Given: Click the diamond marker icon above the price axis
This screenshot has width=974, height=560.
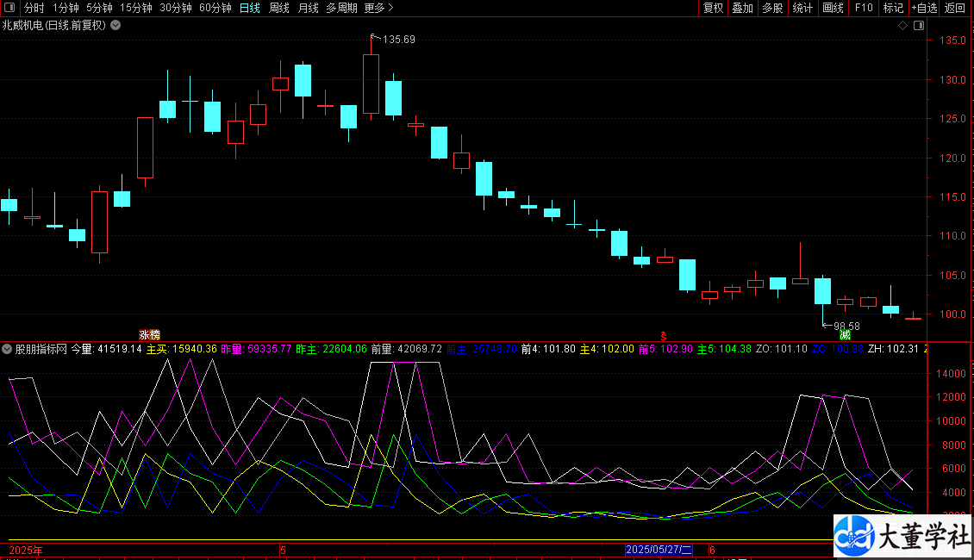Looking at the screenshot, I should [902, 25].
